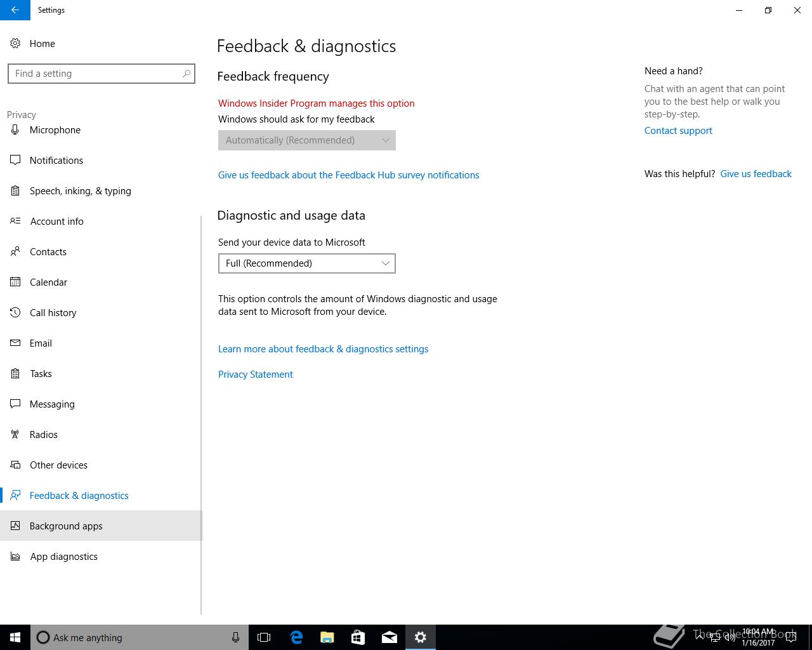Viewport: 812px width, 650px height.
Task: Click the Background apps icon
Action: tap(15, 526)
